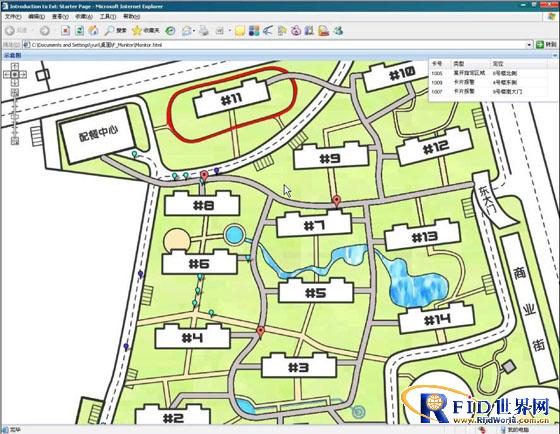
Task: Expand the address bar dropdown arrow
Action: [529, 45]
